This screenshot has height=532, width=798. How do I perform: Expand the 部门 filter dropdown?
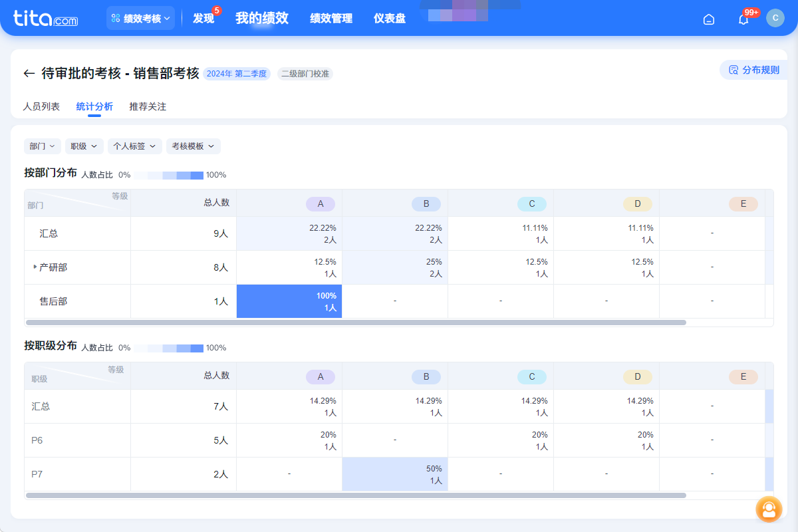(43, 146)
